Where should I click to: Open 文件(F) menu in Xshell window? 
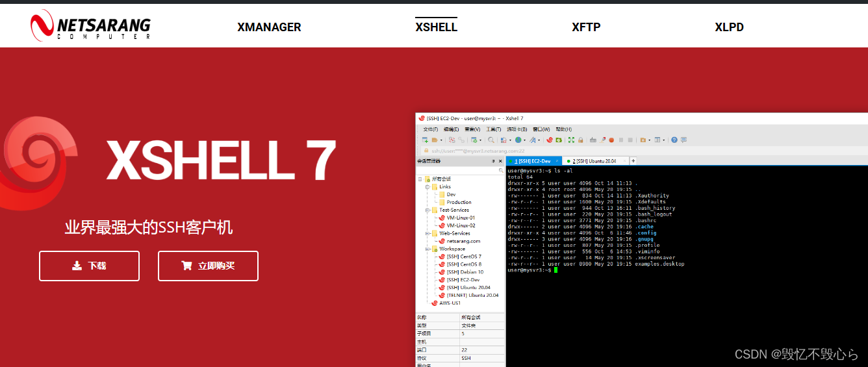tap(431, 129)
